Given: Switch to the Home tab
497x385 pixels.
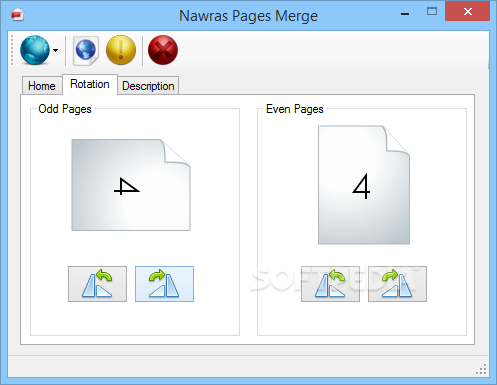Looking at the screenshot, I should pyautogui.click(x=42, y=86).
